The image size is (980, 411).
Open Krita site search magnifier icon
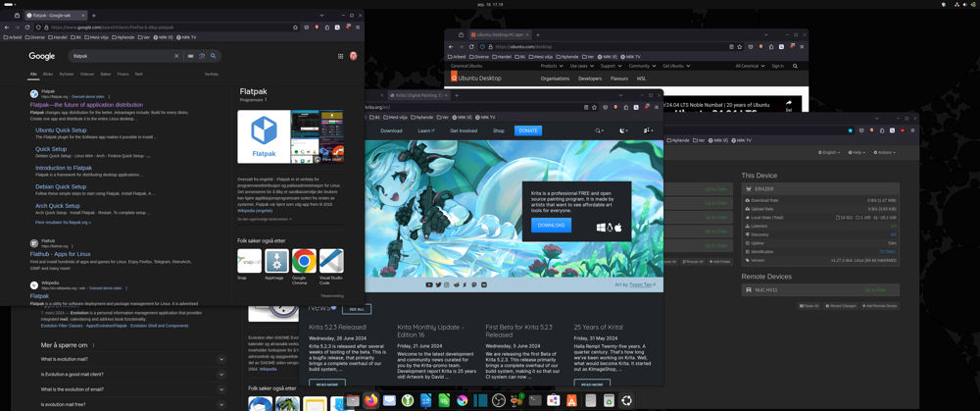point(599,130)
